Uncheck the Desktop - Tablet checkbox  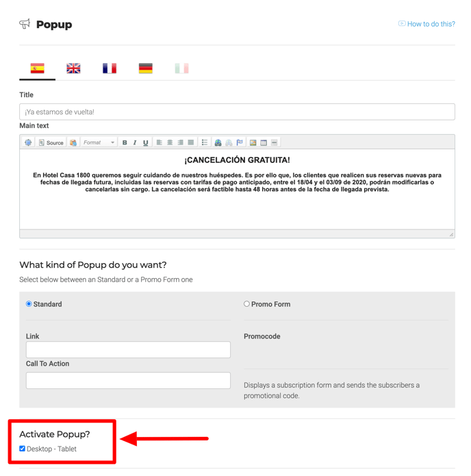coord(23,449)
